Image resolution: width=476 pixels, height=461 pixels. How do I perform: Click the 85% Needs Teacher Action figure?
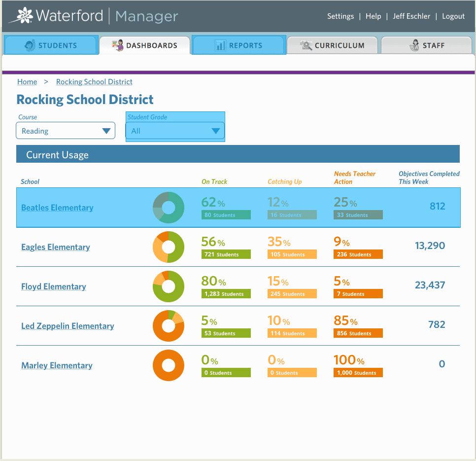(345, 320)
